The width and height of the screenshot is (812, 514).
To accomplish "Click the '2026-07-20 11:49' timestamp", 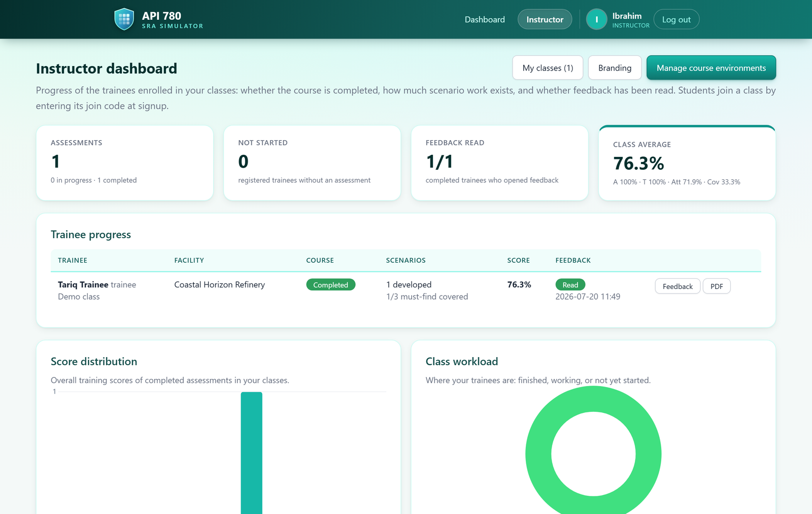I will (x=588, y=297).
